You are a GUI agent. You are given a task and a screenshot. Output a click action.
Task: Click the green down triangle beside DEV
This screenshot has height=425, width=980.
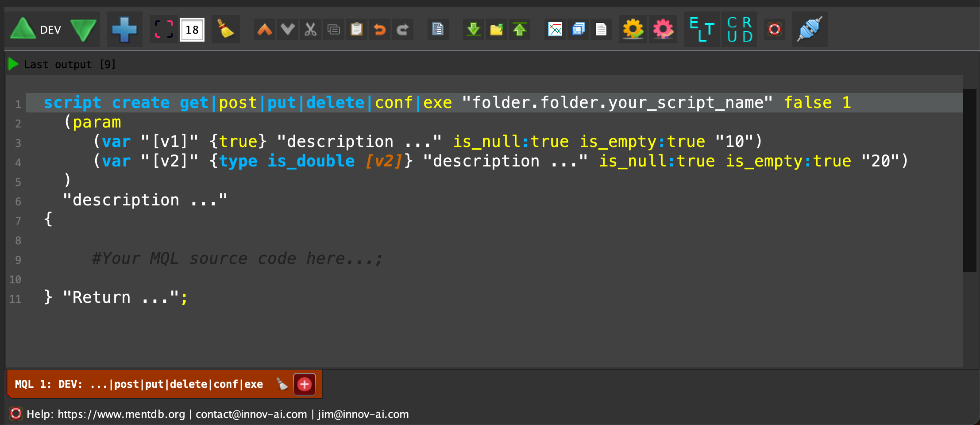pos(83,30)
